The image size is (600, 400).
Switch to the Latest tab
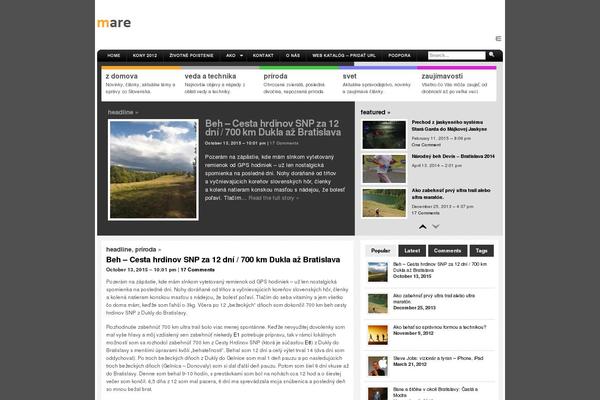click(x=412, y=251)
